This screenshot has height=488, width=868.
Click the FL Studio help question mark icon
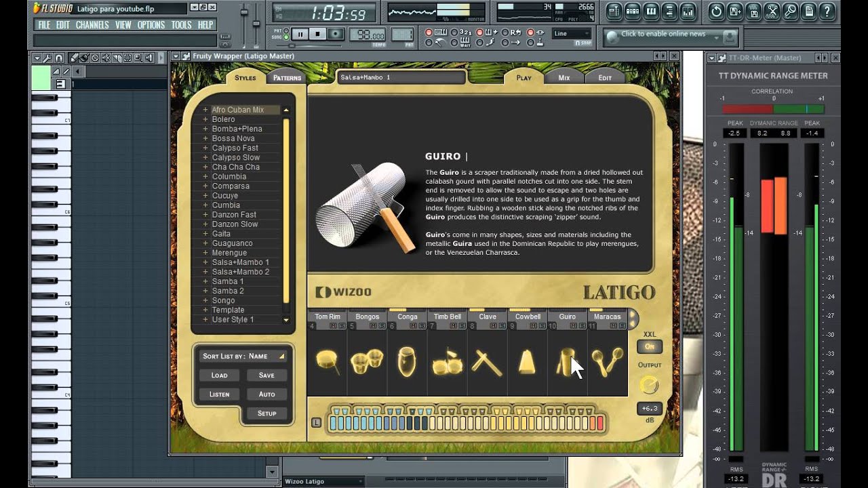pos(827,12)
